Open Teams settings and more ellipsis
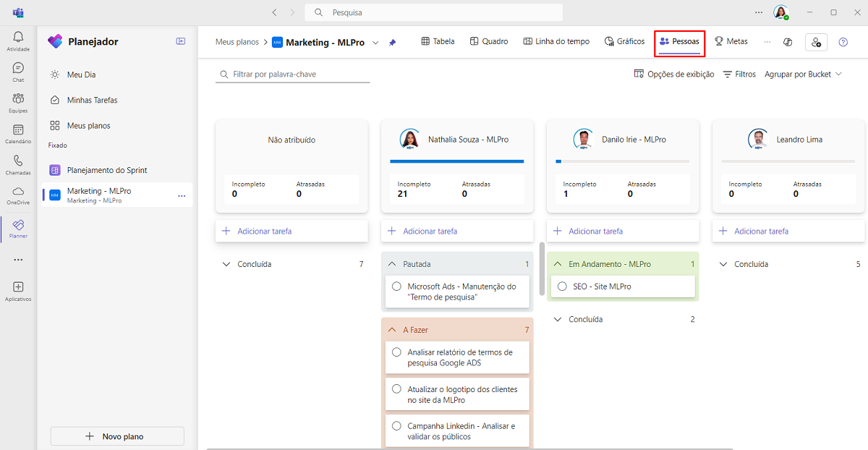Image resolution: width=868 pixels, height=450 pixels. tap(758, 12)
